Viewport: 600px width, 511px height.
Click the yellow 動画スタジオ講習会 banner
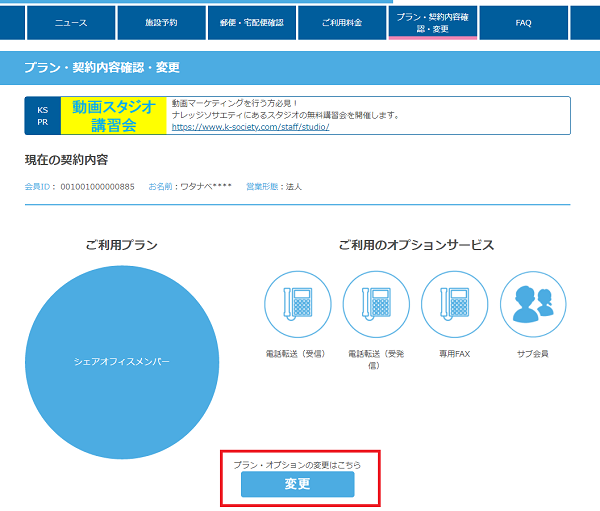pos(113,116)
